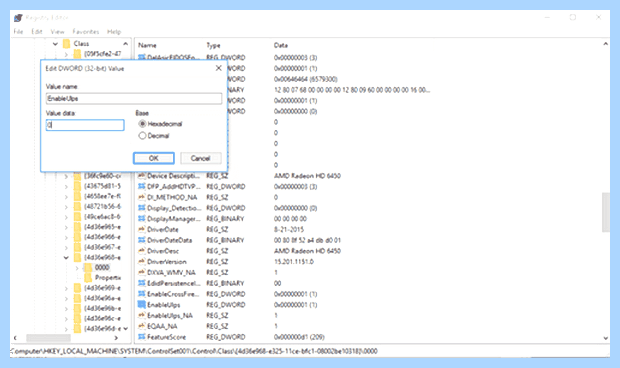The image size is (620, 368).
Task: Click the string icon beside DI_METHOD_NA
Action: (x=142, y=197)
